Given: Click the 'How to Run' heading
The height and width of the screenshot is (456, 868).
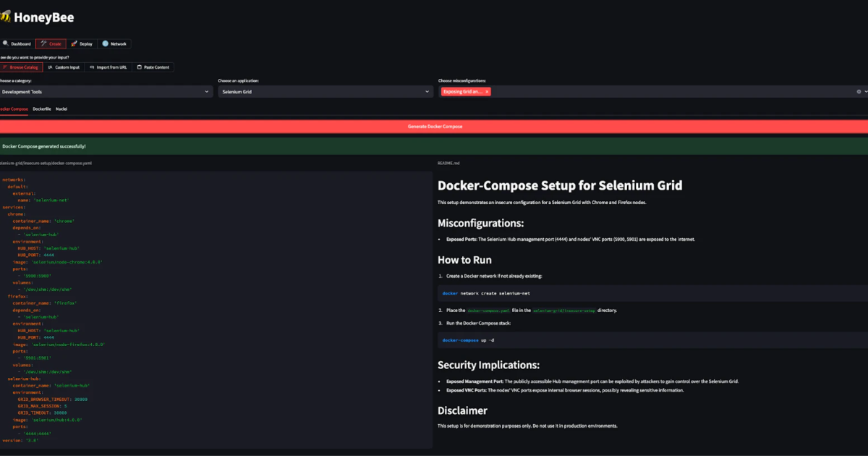Looking at the screenshot, I should pos(463,260).
